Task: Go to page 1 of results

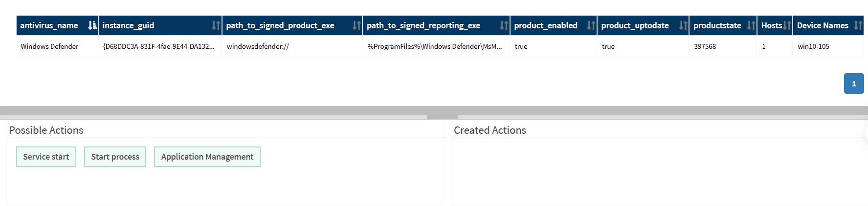Action: click(x=854, y=83)
